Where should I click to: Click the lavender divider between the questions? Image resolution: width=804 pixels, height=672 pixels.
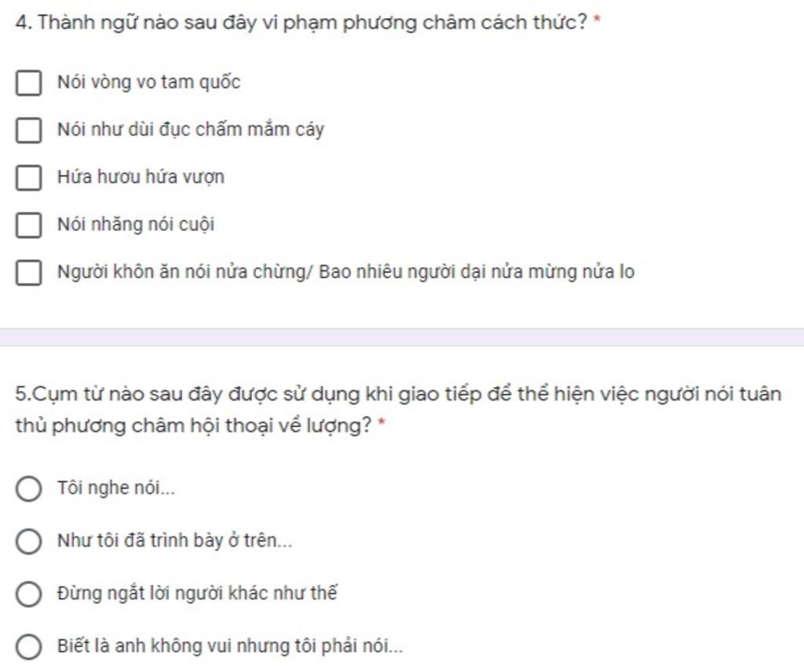[x=402, y=338]
